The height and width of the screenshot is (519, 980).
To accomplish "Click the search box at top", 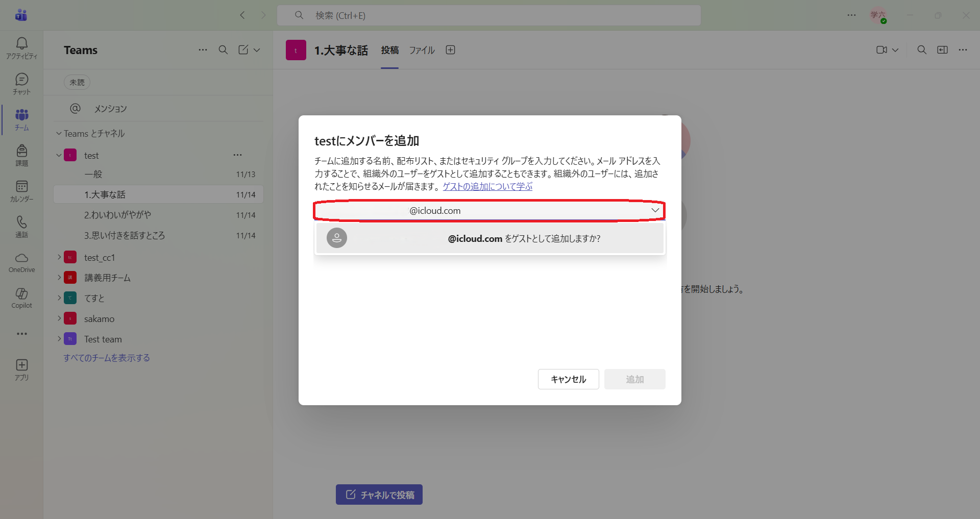I will pos(488,15).
